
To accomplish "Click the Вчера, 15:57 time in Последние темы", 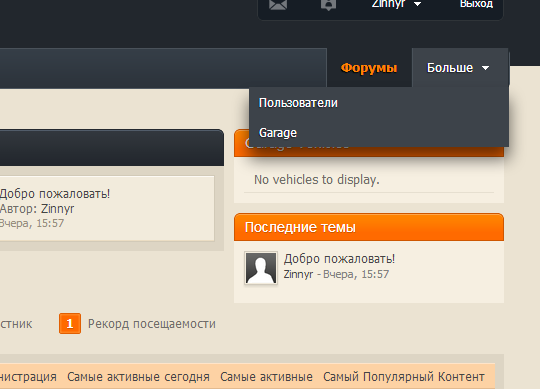I will 356,274.
